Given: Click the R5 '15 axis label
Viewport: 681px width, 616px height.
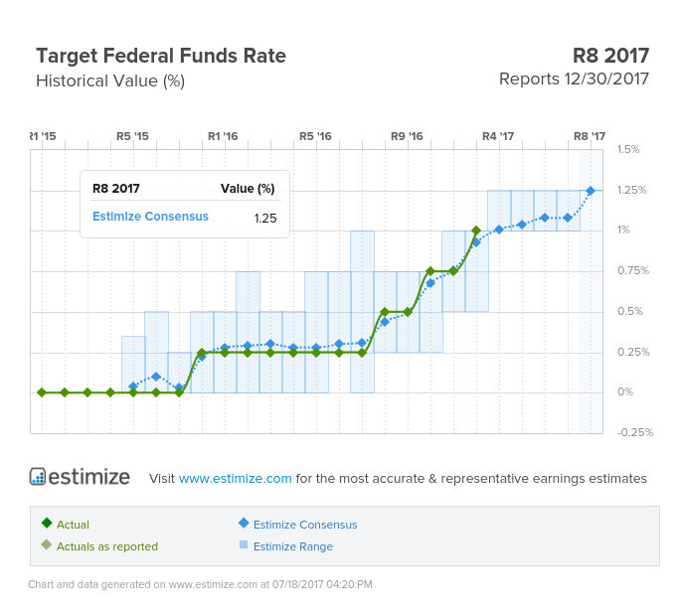Looking at the screenshot, I should 132,136.
